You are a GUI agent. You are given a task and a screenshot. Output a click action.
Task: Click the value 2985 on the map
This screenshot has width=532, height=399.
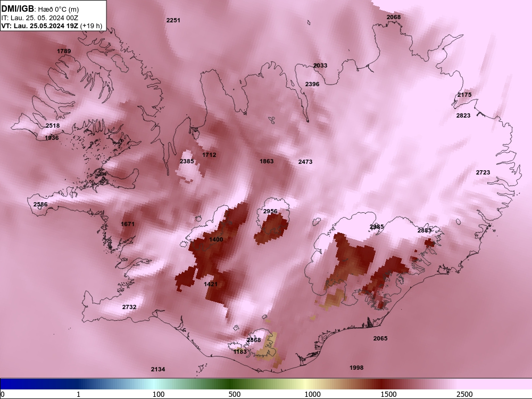pyautogui.click(x=377, y=227)
